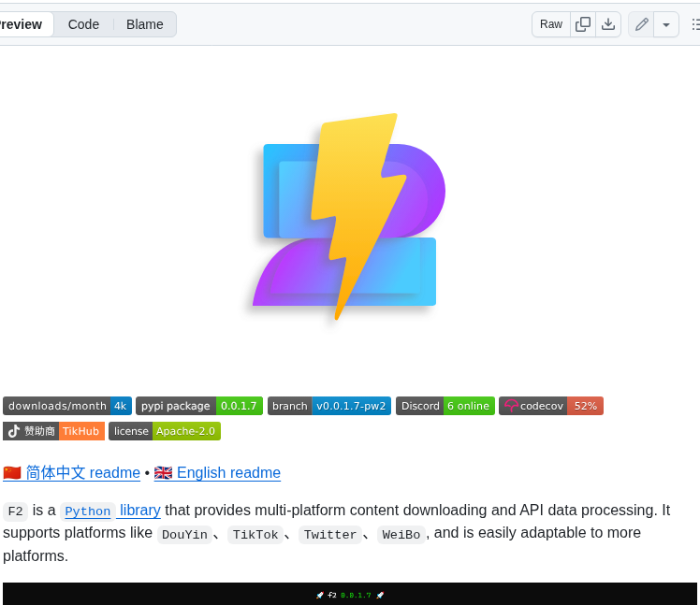Open the license Apache-2.0 badge
Image resolution: width=700 pixels, height=605 pixels.
(x=165, y=431)
